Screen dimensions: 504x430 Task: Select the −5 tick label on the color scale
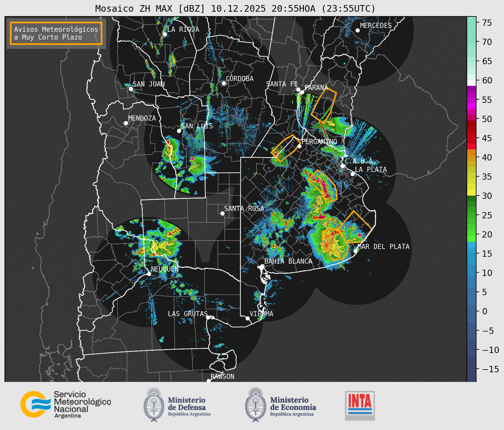(489, 331)
